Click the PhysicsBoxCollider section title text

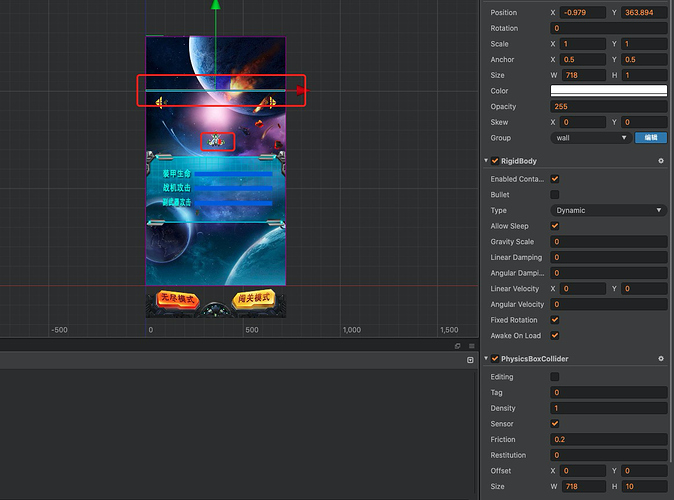coord(535,359)
